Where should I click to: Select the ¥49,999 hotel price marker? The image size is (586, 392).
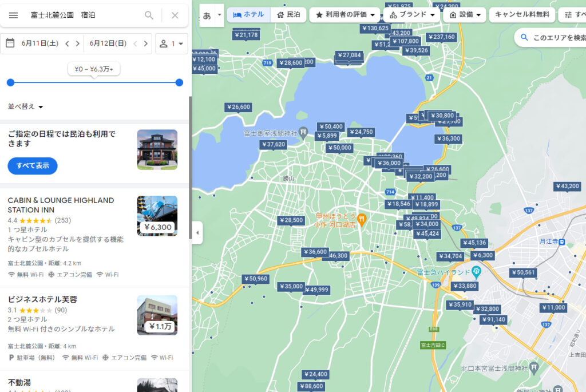click(316, 290)
